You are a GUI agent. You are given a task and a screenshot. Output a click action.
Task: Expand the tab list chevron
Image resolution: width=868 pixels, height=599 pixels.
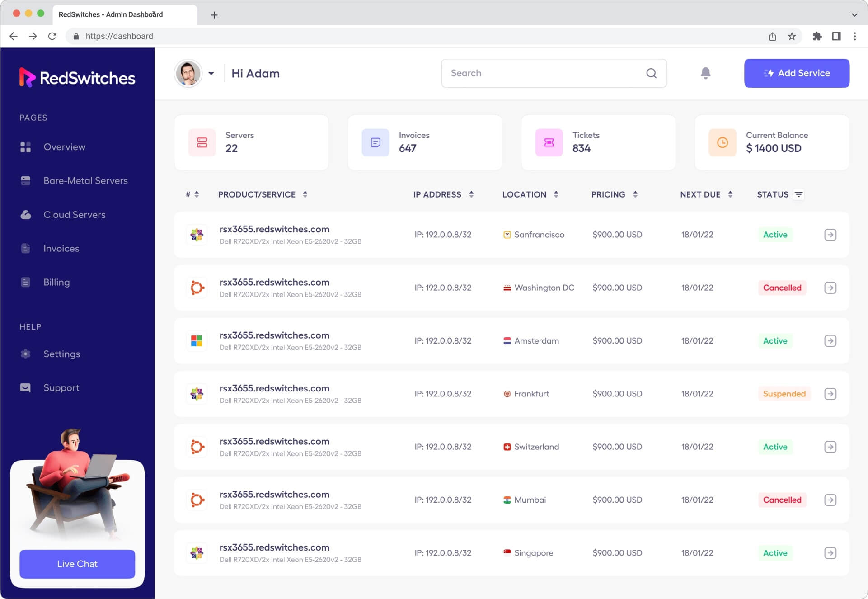(x=854, y=15)
